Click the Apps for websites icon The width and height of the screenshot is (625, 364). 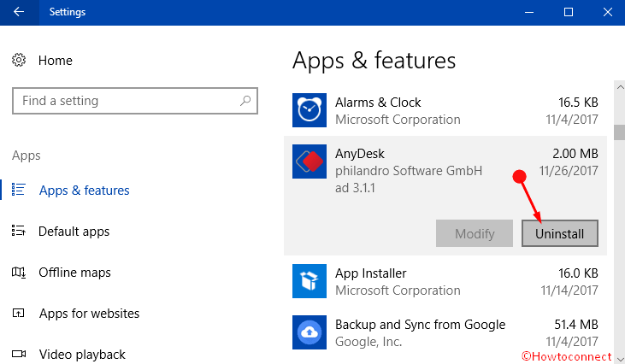click(x=18, y=313)
